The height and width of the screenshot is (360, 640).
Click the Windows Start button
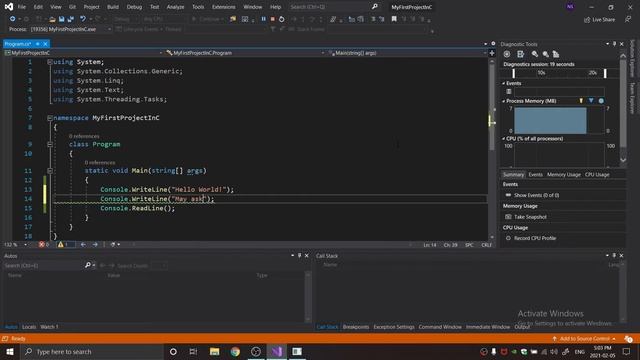9,351
